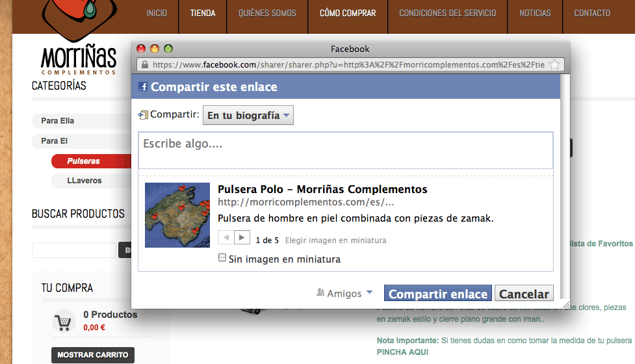The width and height of the screenshot is (635, 364).
Task: Select the Para Ella category
Action: [57, 121]
